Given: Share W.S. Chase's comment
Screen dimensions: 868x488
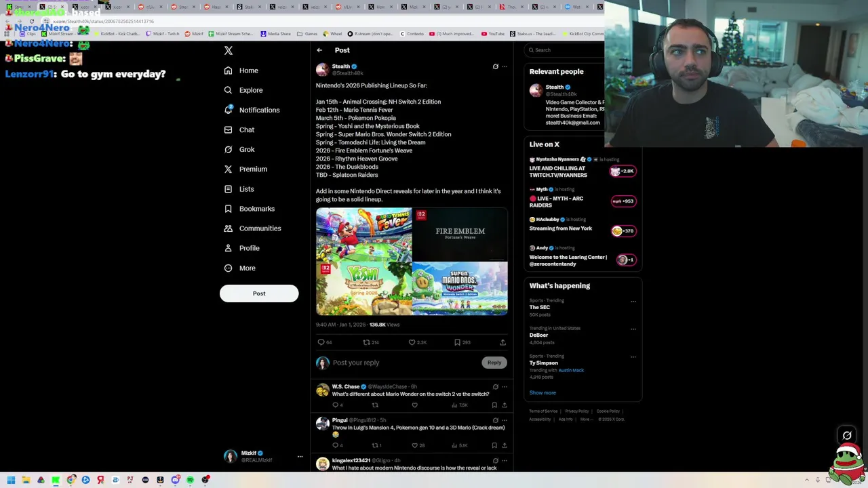Looking at the screenshot, I should (x=504, y=405).
